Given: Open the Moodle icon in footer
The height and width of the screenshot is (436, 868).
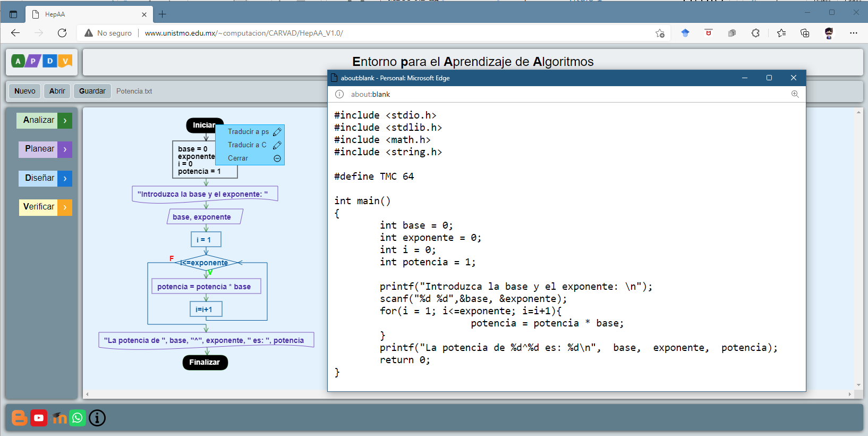Looking at the screenshot, I should coord(59,418).
